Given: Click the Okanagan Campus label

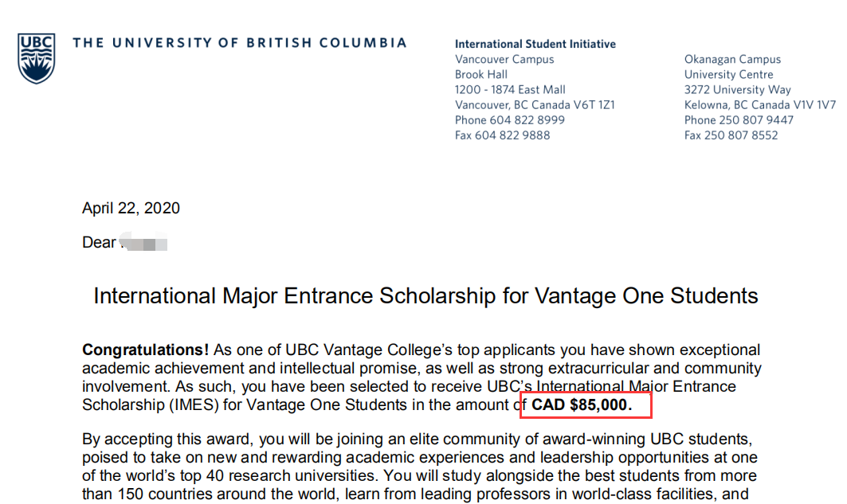Looking at the screenshot, I should [732, 59].
